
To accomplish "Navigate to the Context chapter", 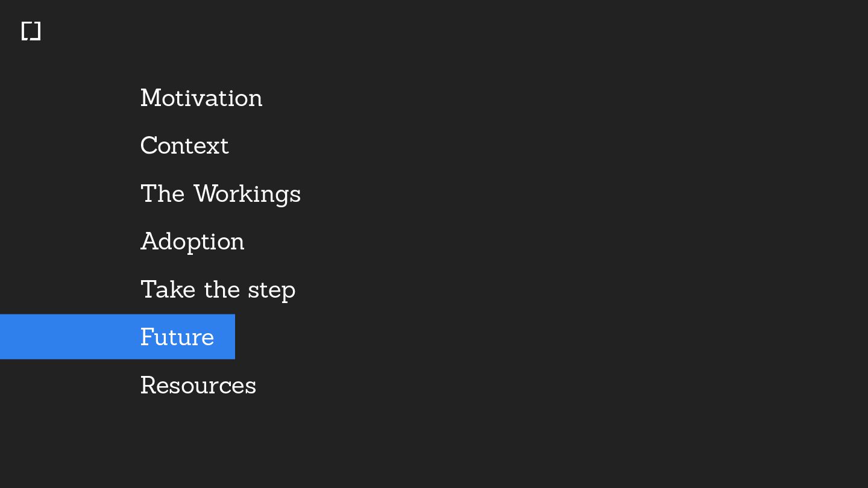I will 184,146.
